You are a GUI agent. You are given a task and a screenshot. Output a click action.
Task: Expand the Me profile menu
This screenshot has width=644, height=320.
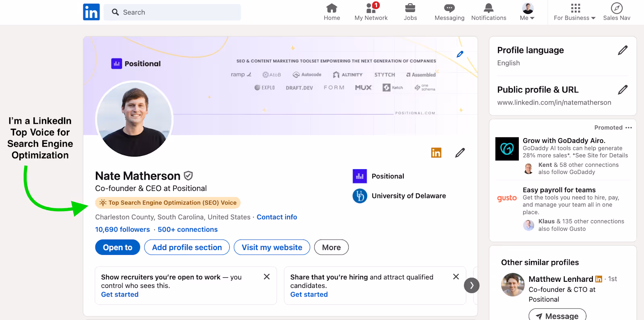click(527, 12)
